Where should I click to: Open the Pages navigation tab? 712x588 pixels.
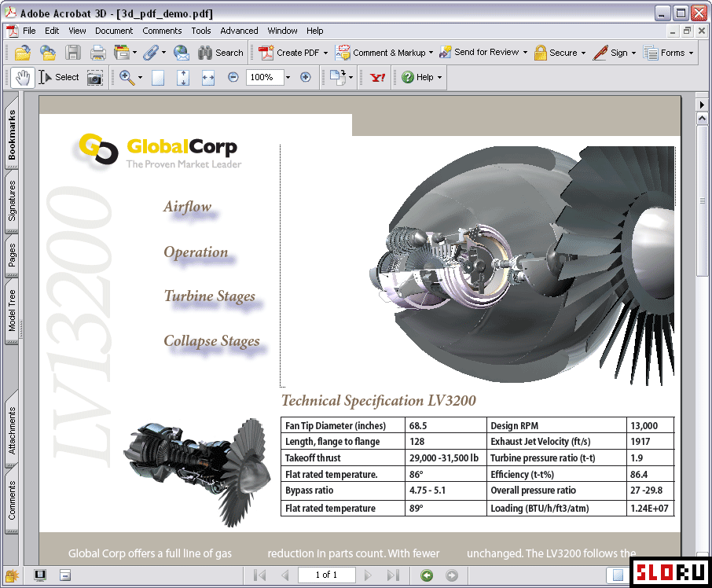[11, 255]
